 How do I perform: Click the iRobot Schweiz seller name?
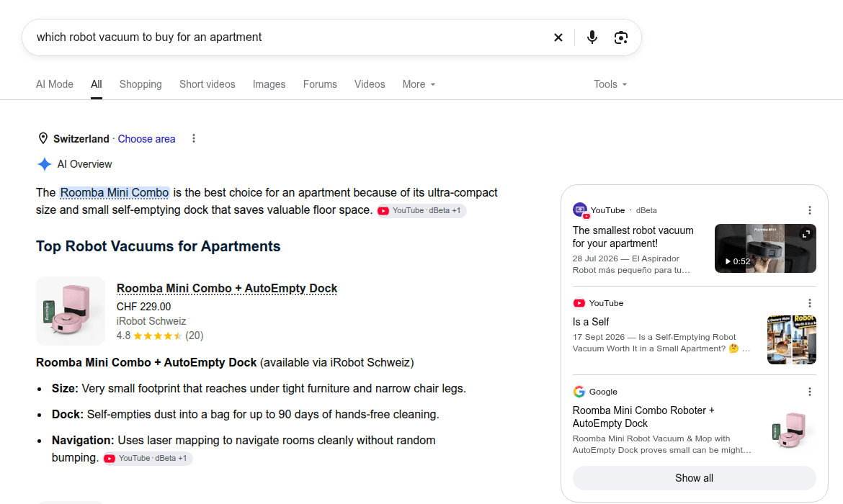[151, 321]
